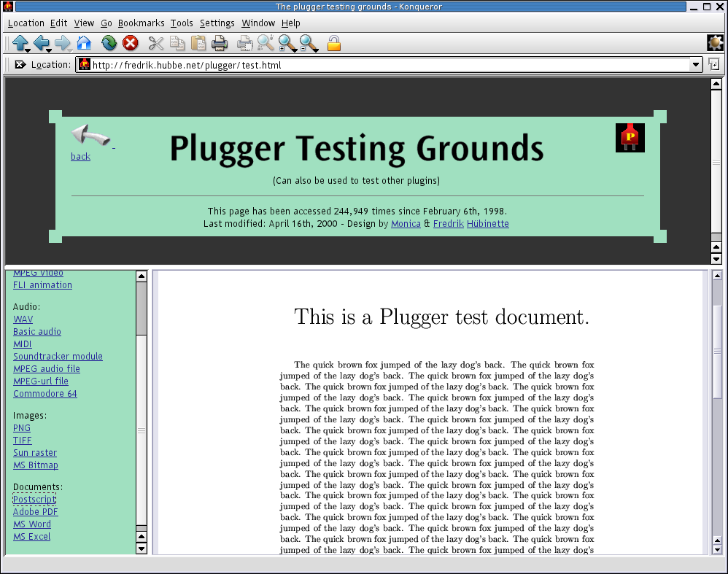Reload the page with the green refresh icon
728x574 pixels.
[x=109, y=43]
